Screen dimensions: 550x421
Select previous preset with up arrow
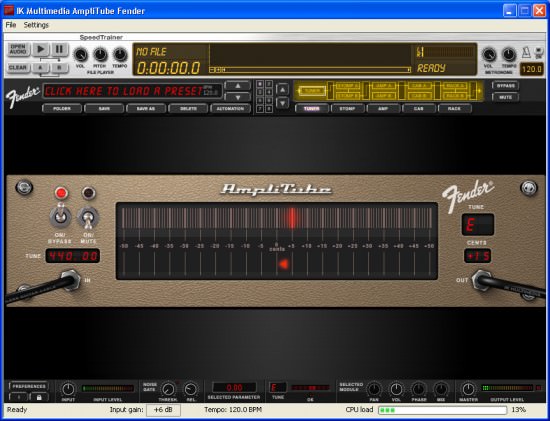pos(237,86)
